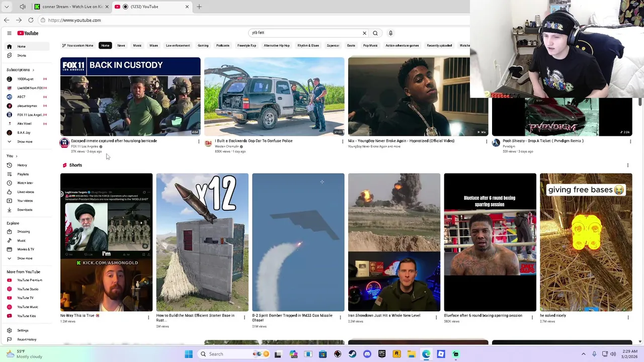
Task: Open Settings in the sidebar
Action: (28, 330)
